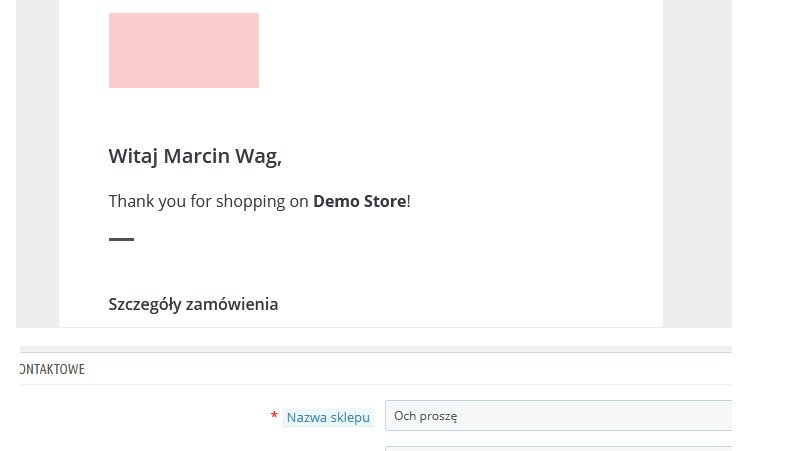Click the word "Witaj" in the greeting
The height and width of the screenshot is (451, 792).
(x=133, y=156)
